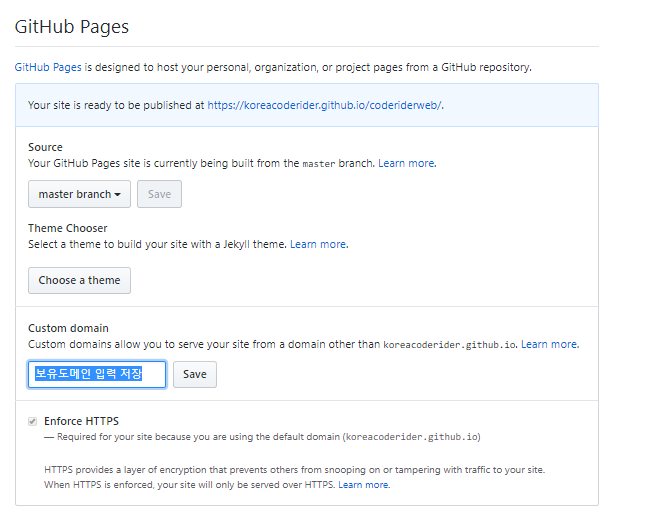Click the Enforce HTTPS label text
This screenshot has width=648, height=525.
pos(81,421)
